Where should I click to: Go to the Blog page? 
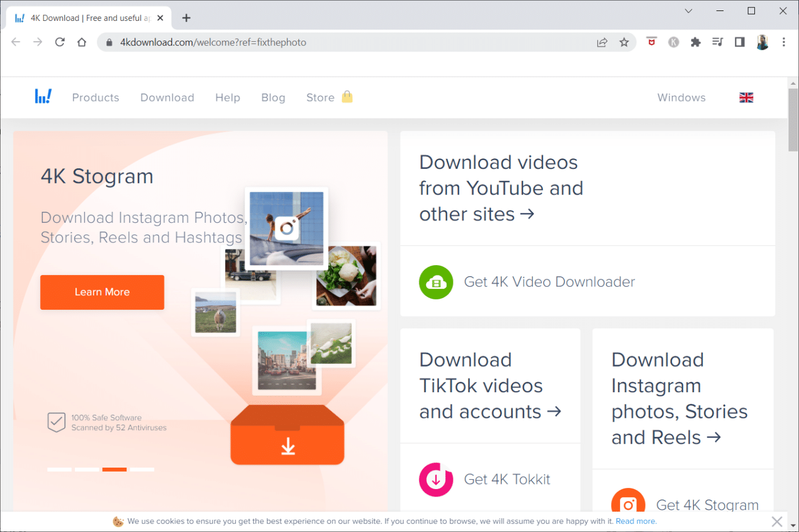click(x=273, y=97)
